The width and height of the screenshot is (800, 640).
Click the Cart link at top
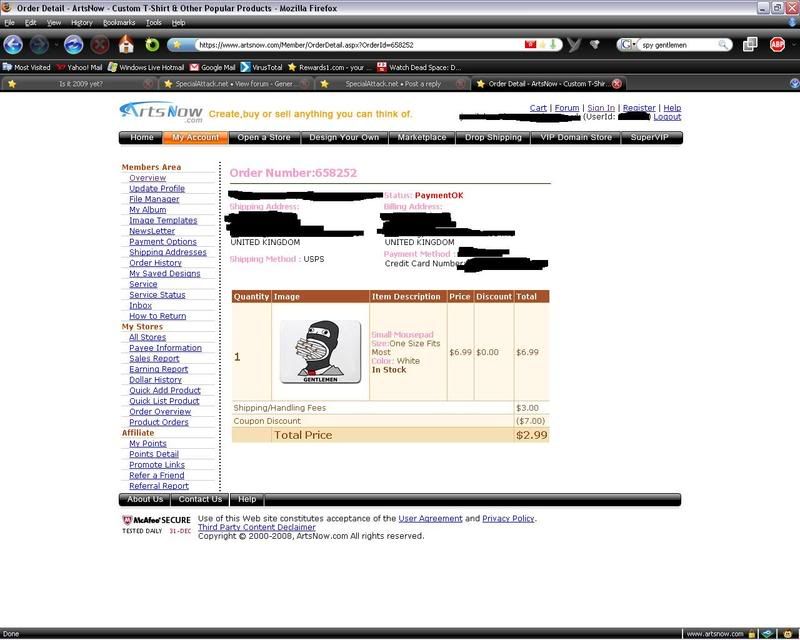[538, 108]
